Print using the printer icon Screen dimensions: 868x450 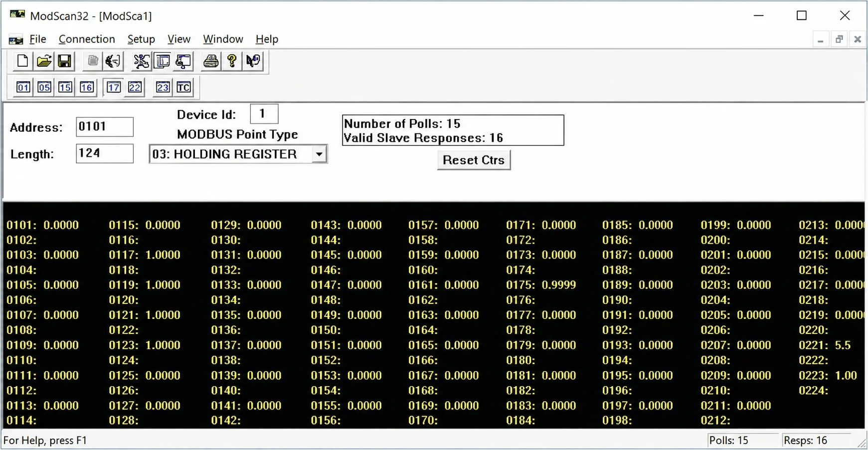(211, 61)
